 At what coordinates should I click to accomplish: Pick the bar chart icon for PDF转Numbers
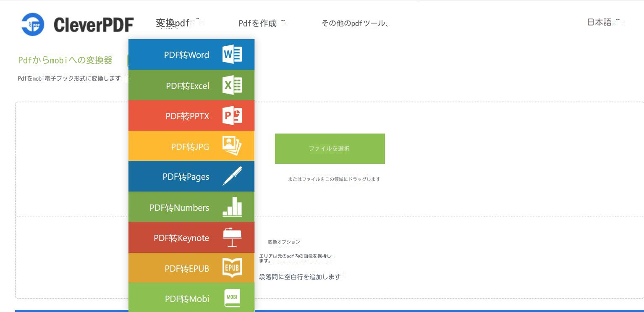(x=232, y=207)
